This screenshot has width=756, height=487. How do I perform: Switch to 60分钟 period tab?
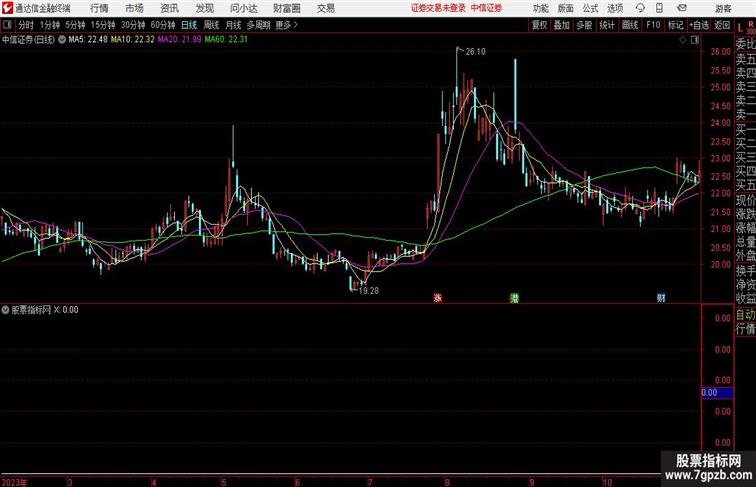point(163,25)
